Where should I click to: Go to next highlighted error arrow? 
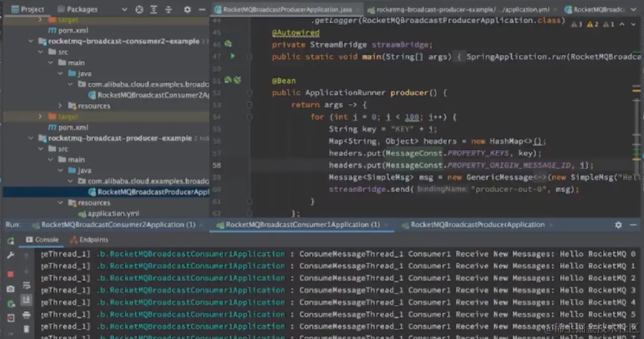click(633, 24)
